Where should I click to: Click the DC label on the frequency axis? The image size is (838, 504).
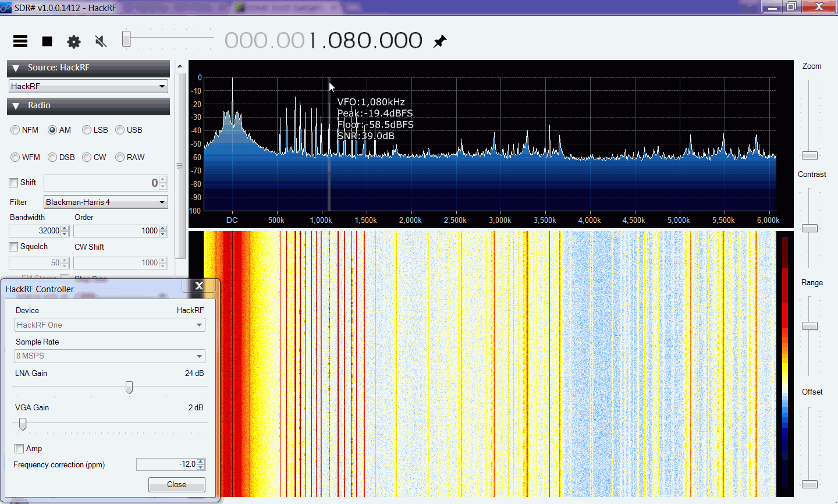coord(232,221)
